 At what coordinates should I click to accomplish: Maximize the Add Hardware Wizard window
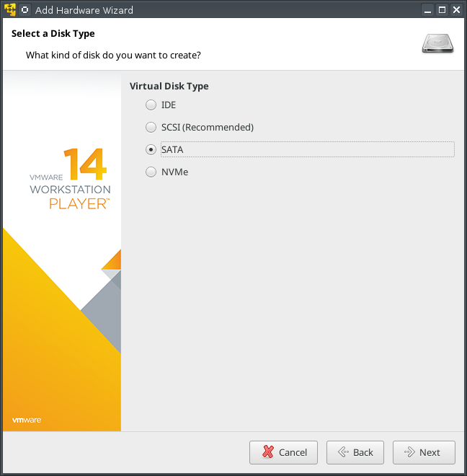(441, 10)
